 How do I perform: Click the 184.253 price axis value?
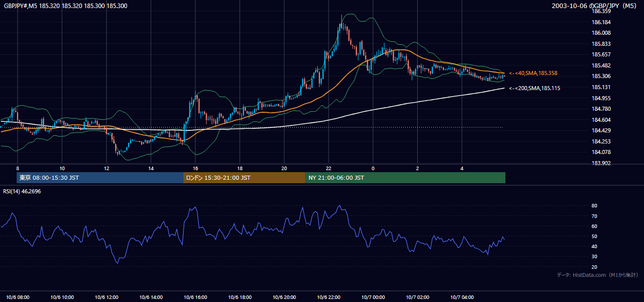point(601,141)
